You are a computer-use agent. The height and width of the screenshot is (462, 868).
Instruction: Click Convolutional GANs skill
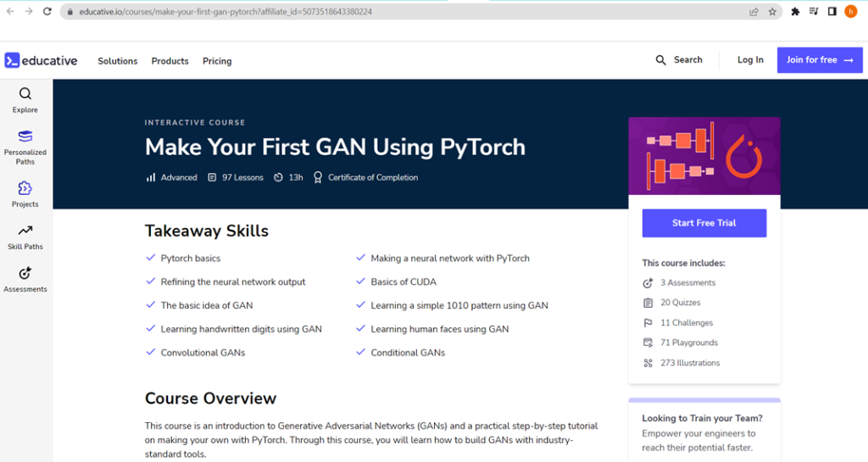point(203,353)
